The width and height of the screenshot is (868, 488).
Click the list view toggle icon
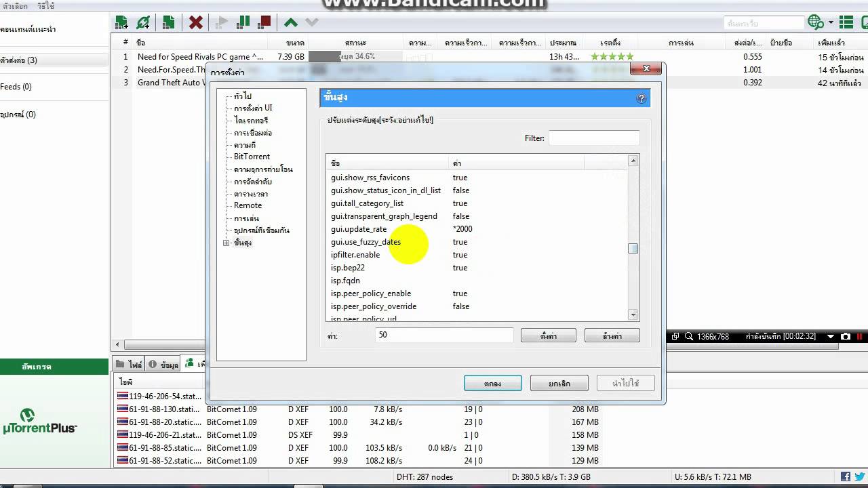[x=846, y=23]
